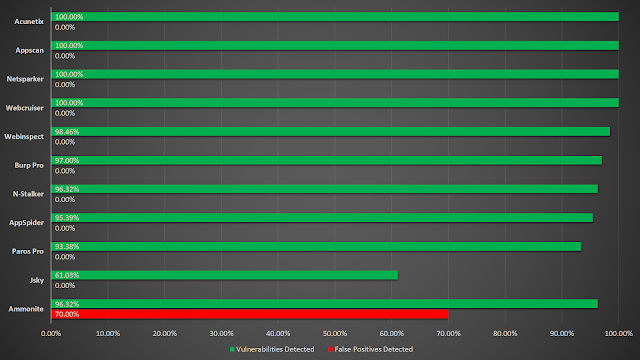Click the 10.00% x-axis tick label
Screen dimensions: 640x360
coord(108,333)
